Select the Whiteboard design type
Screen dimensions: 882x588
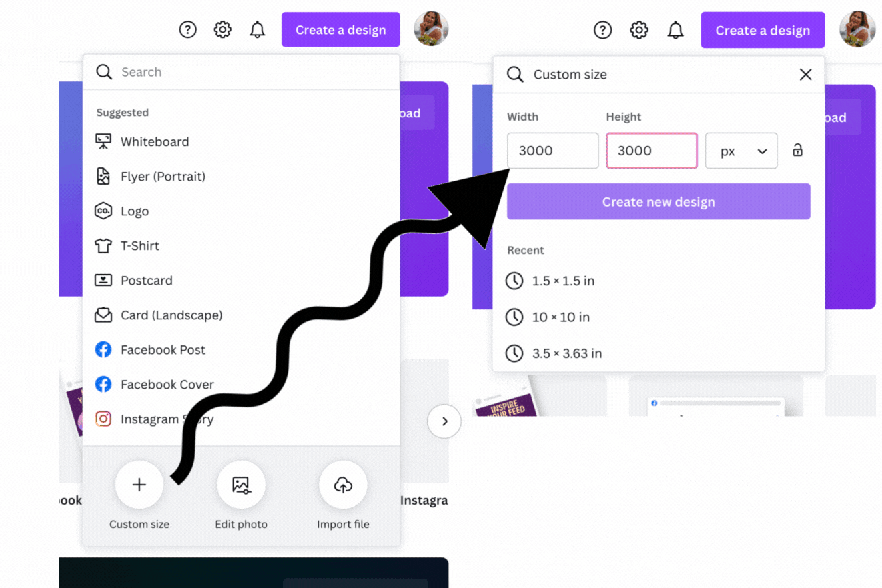[x=142, y=141]
